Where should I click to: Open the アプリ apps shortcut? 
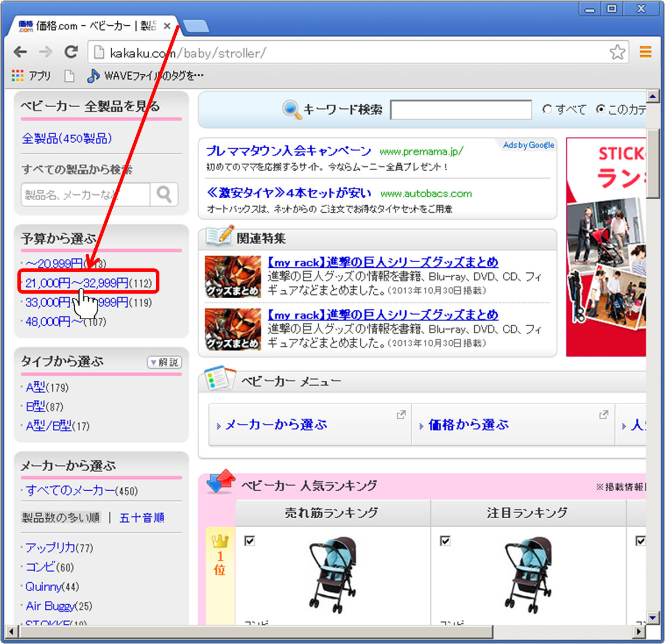tap(31, 76)
